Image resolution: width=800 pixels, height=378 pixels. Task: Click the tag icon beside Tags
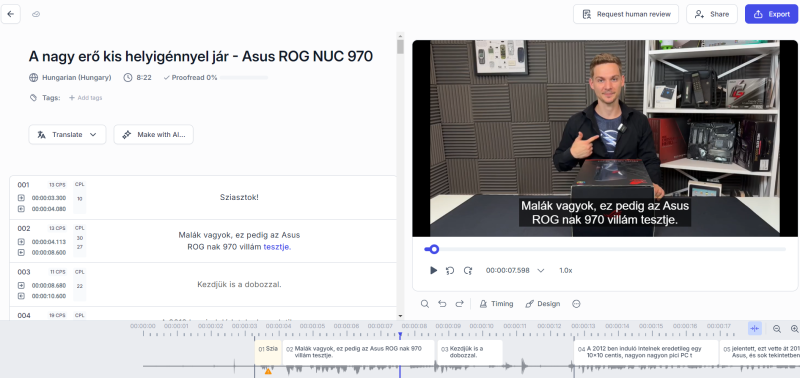tap(33, 97)
